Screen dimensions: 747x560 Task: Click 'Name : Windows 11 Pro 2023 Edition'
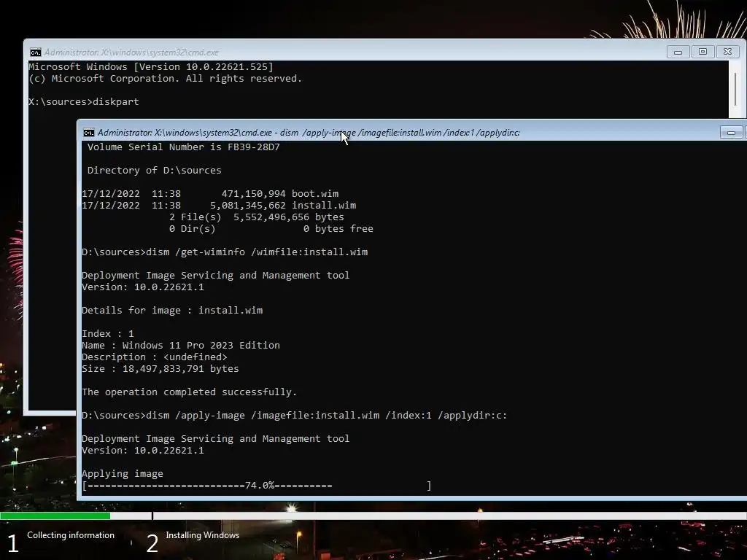[x=181, y=345]
